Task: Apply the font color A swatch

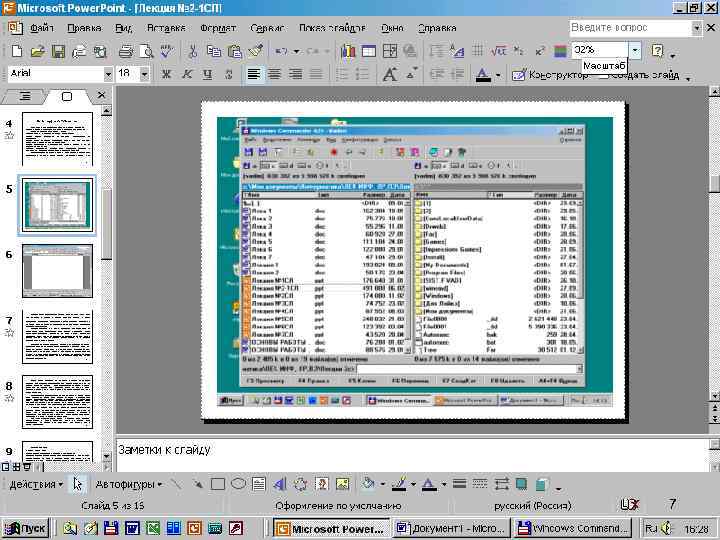Action: click(483, 74)
